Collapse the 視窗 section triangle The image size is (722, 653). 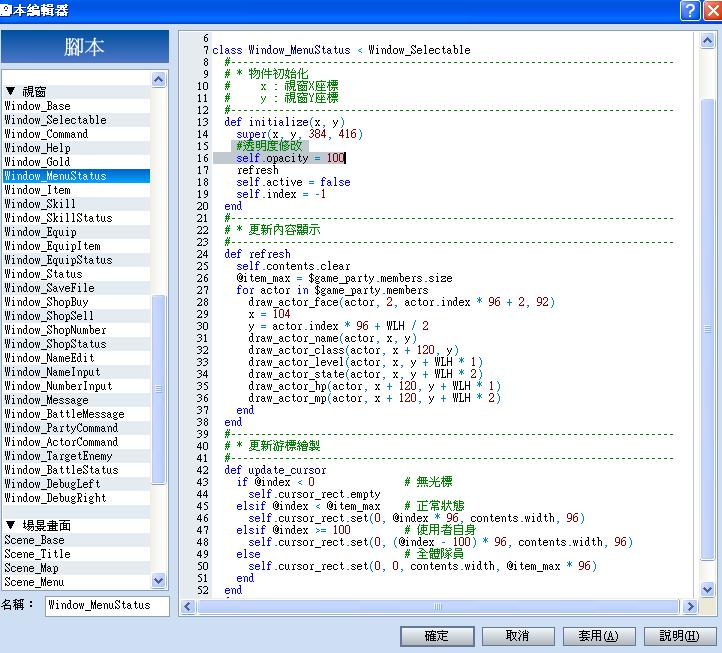click(x=11, y=91)
